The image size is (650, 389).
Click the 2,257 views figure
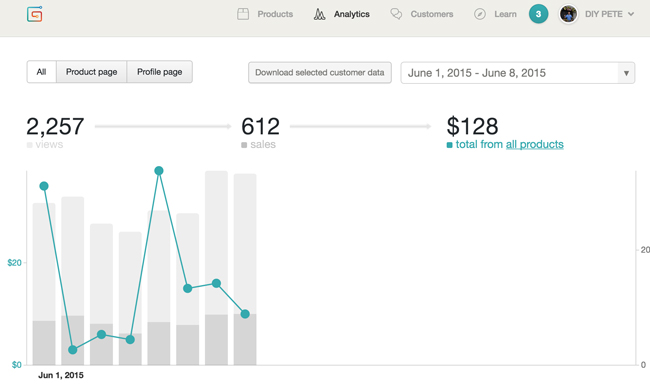click(x=55, y=126)
